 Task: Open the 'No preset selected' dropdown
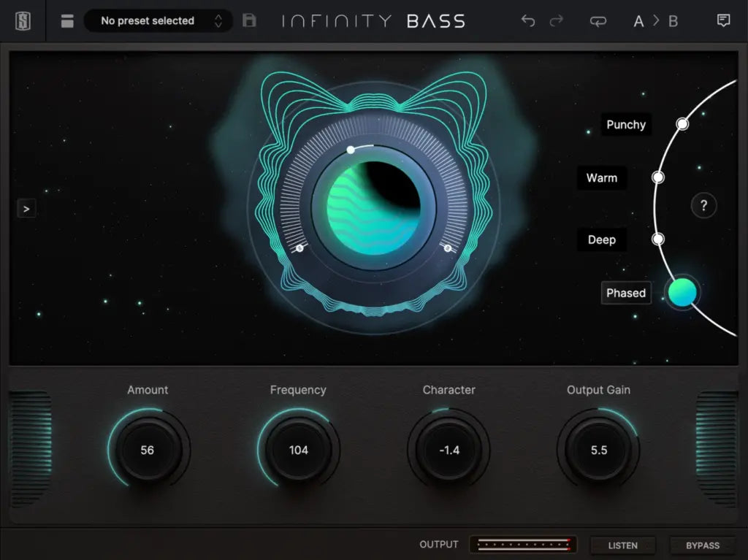(x=158, y=21)
